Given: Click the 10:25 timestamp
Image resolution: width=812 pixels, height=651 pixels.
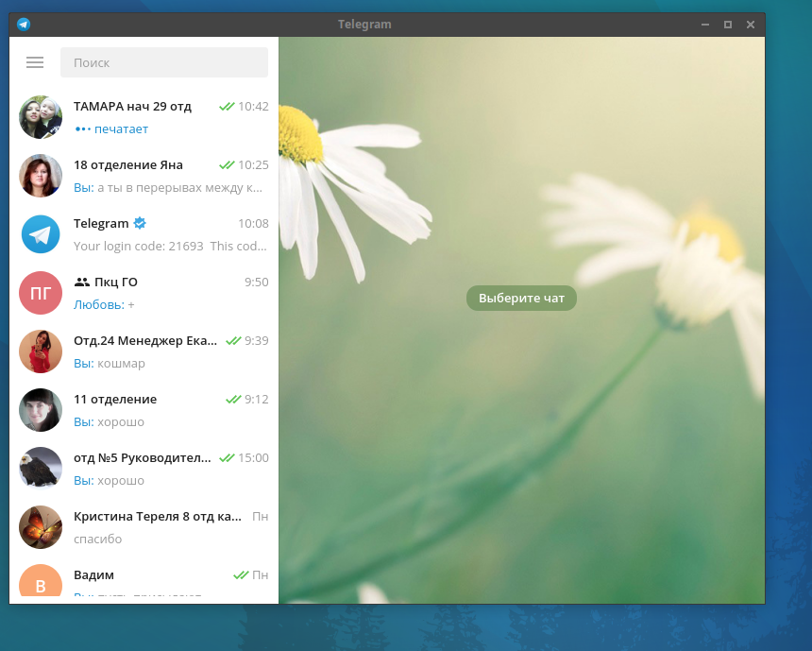Looking at the screenshot, I should click(253, 164).
